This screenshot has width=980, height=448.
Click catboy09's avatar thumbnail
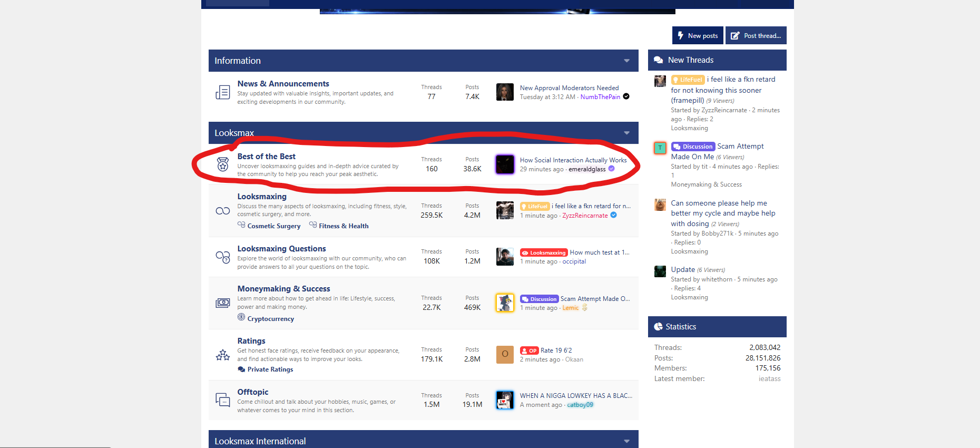coord(505,400)
